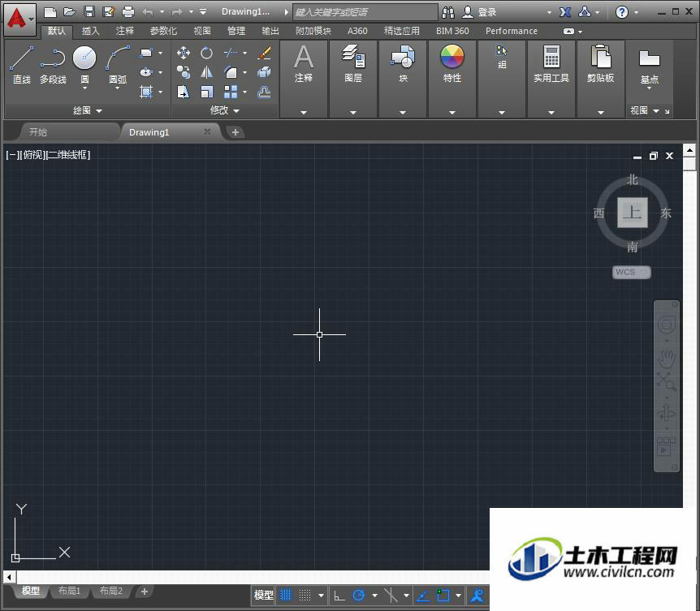The image size is (700, 611).
Task: Open the 管理 (Manage) ribbon tab
Action: point(236,31)
